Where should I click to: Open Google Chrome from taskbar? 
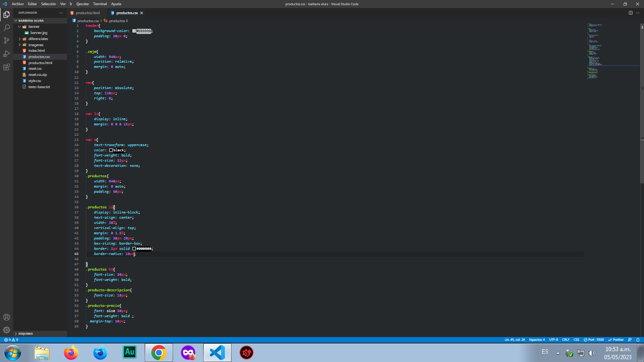[x=159, y=353]
